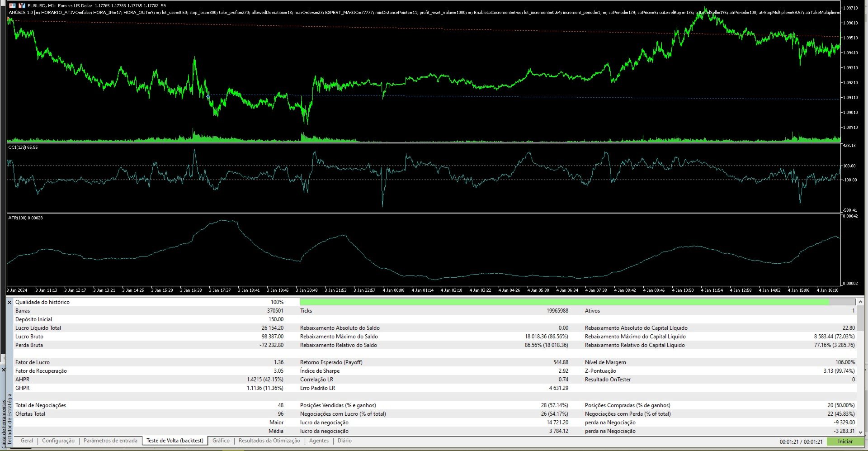Screen dimensions: 868x451
Task: Click the results panel scroll-down arrow
Action: (x=860, y=432)
